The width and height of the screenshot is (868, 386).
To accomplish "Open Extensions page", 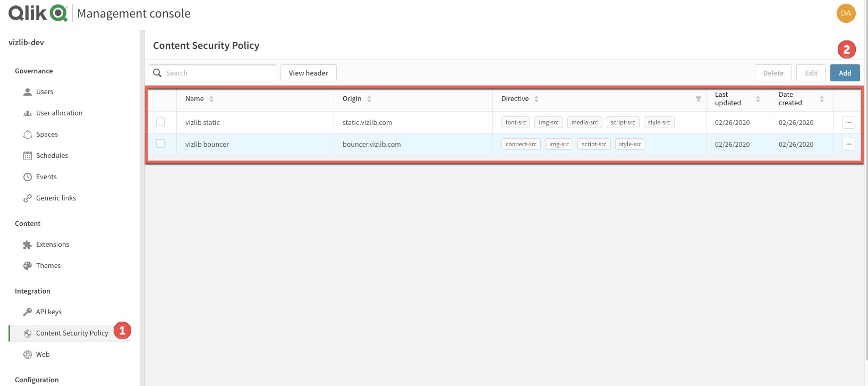I will tap(53, 245).
